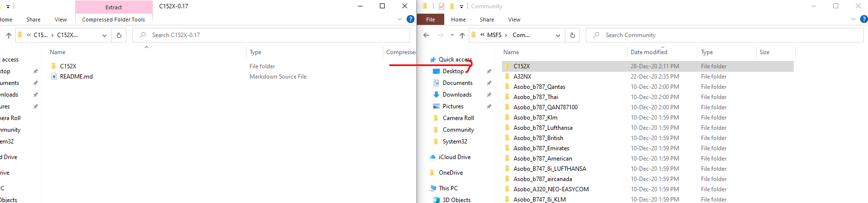
Task: Open the File tab in the Community window
Action: [430, 20]
